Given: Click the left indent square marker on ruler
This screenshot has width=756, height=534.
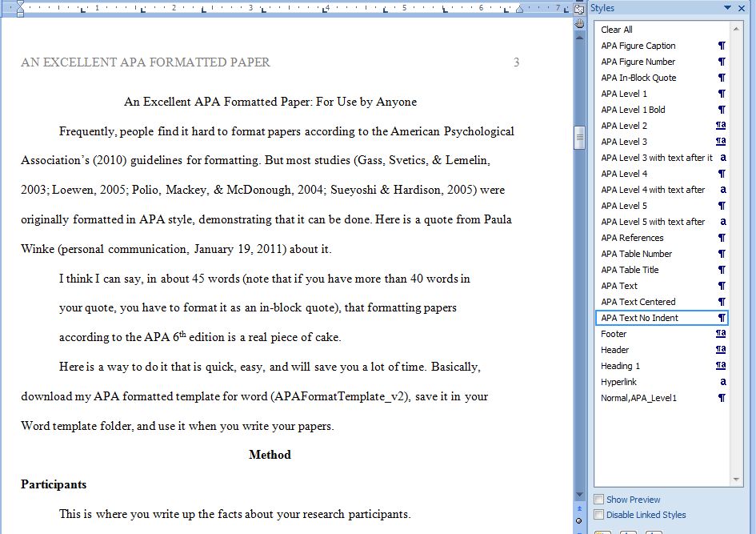Looking at the screenshot, I should (x=20, y=14).
